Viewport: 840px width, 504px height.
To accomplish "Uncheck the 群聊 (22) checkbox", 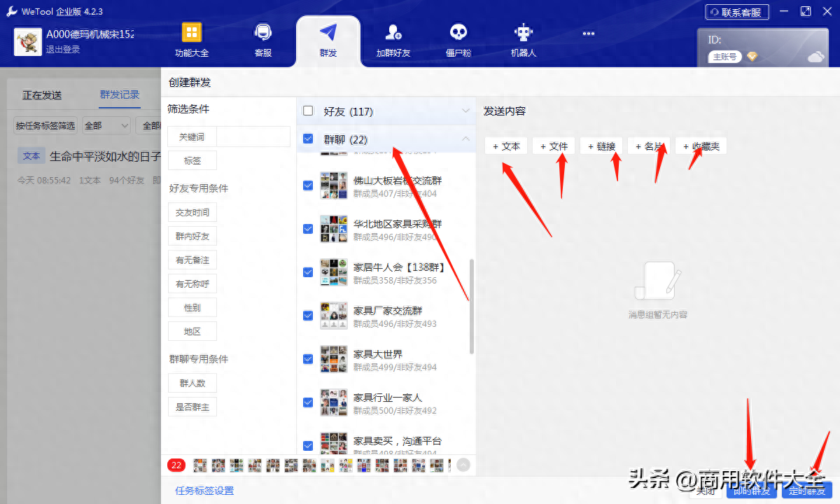I will pos(307,139).
